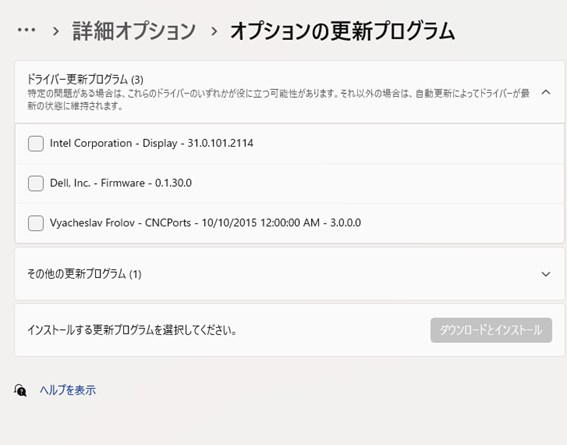The height and width of the screenshot is (445, 567).
Task: Check the Vyacheslav Frolov CNCPorts driver
Action: tap(36, 223)
